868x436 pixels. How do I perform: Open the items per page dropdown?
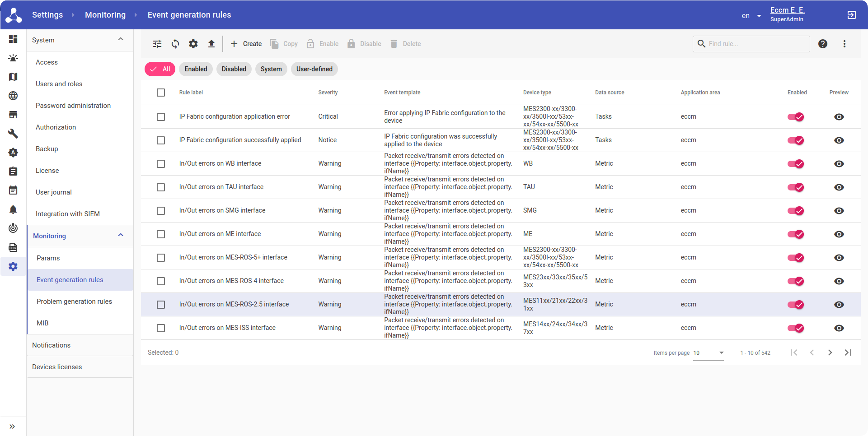pos(708,353)
